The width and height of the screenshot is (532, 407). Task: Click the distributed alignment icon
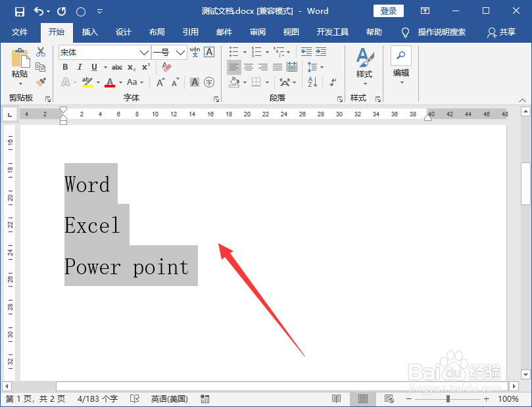pyautogui.click(x=292, y=67)
